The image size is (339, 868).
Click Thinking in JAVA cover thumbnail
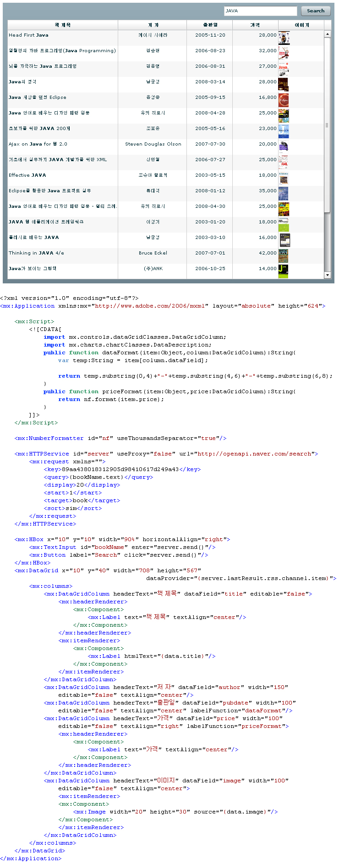point(284,256)
